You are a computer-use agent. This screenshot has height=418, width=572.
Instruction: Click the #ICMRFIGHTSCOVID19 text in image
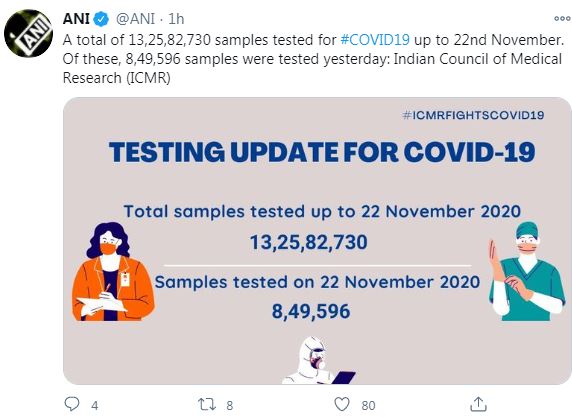pos(473,115)
